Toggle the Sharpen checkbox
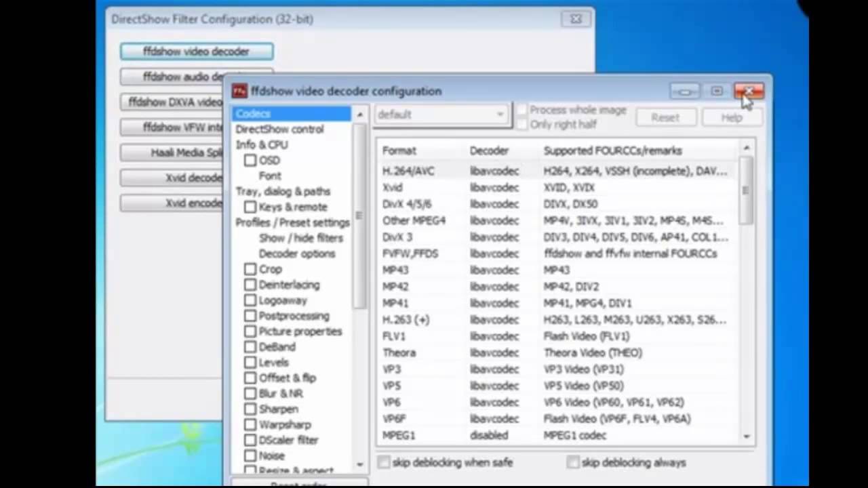The width and height of the screenshot is (868, 488). pyautogui.click(x=250, y=409)
